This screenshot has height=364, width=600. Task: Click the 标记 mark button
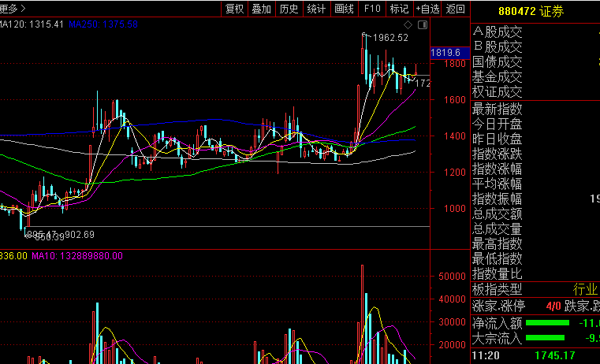[400, 9]
